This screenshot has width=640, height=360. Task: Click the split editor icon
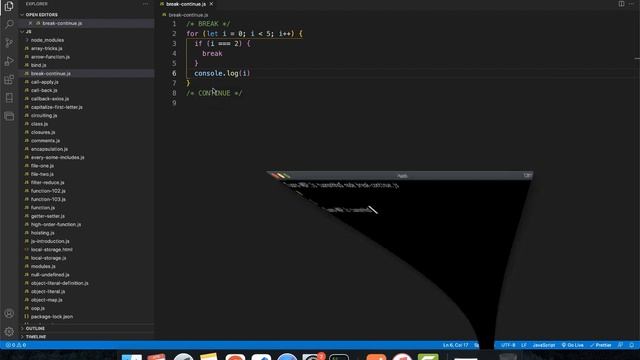(621, 4)
